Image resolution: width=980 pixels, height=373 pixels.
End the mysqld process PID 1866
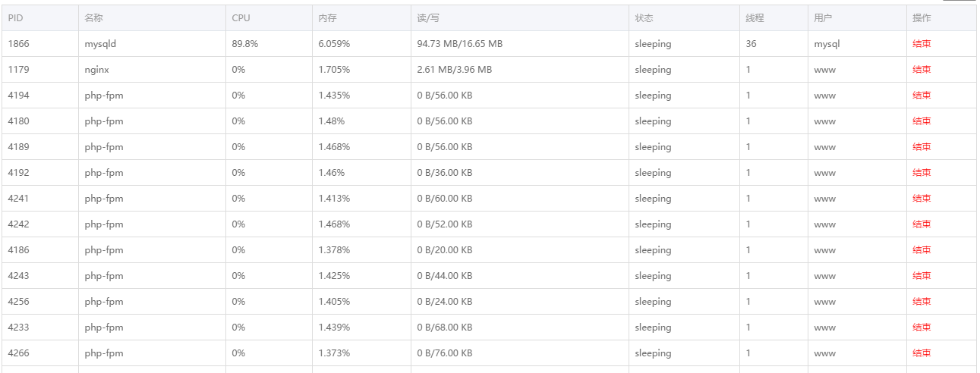(x=922, y=44)
